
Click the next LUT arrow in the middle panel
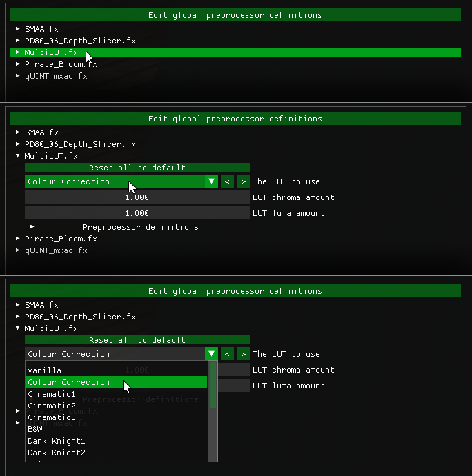click(243, 181)
